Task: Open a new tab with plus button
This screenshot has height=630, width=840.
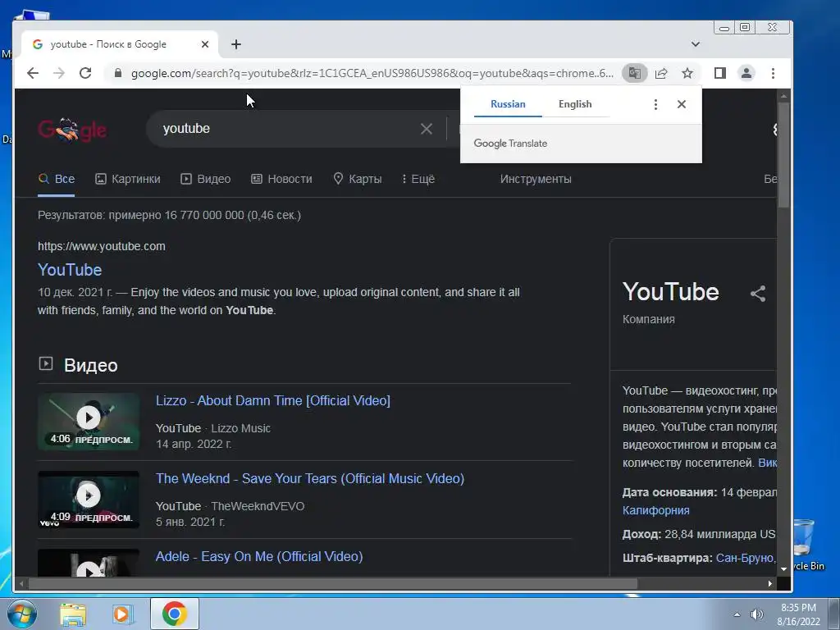Action: (x=236, y=44)
